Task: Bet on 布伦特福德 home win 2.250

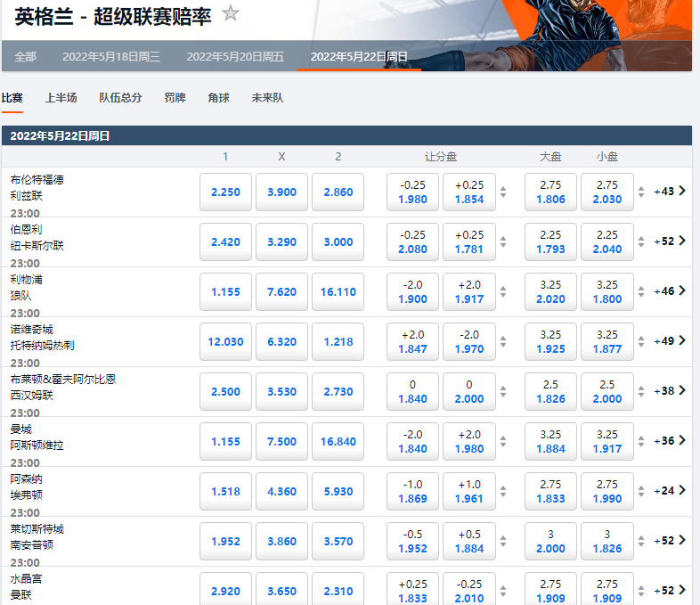Action: [225, 192]
